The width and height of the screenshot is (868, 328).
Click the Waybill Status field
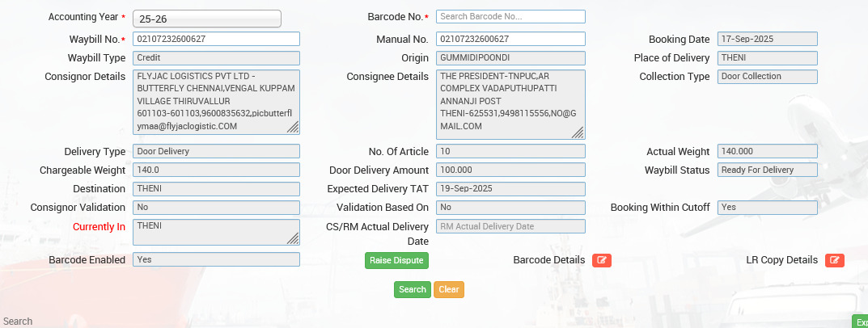coord(767,170)
